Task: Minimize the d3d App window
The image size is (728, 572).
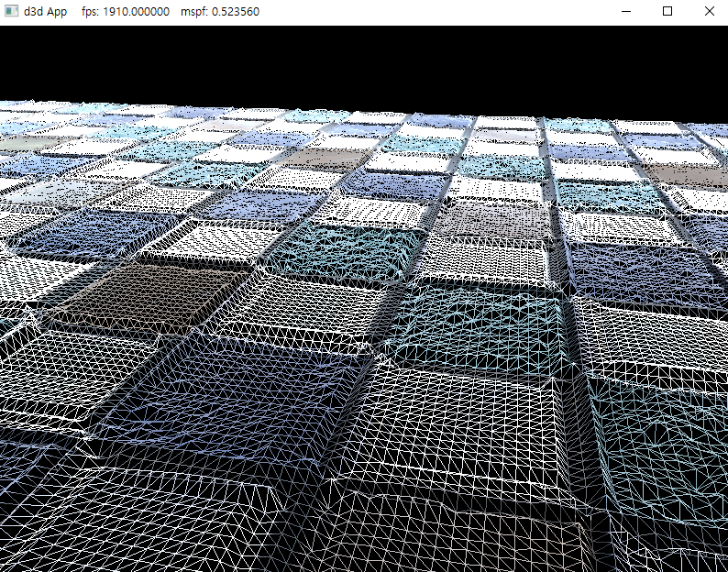Action: point(626,11)
